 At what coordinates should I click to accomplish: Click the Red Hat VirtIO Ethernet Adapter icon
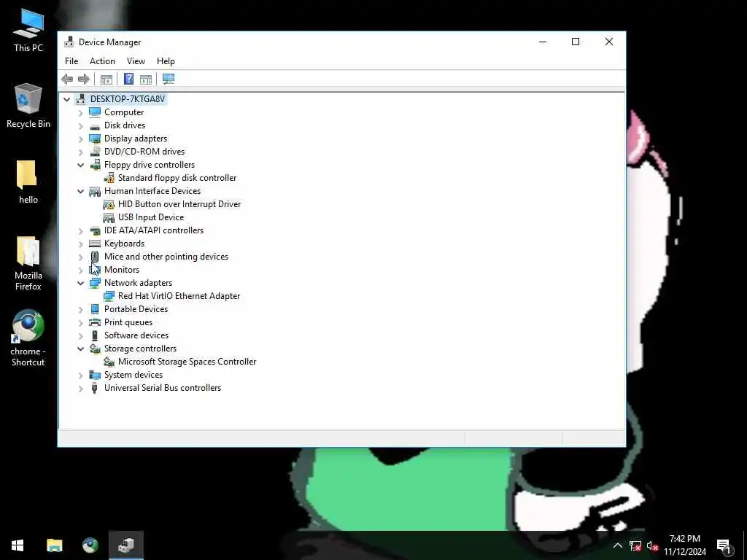point(109,296)
